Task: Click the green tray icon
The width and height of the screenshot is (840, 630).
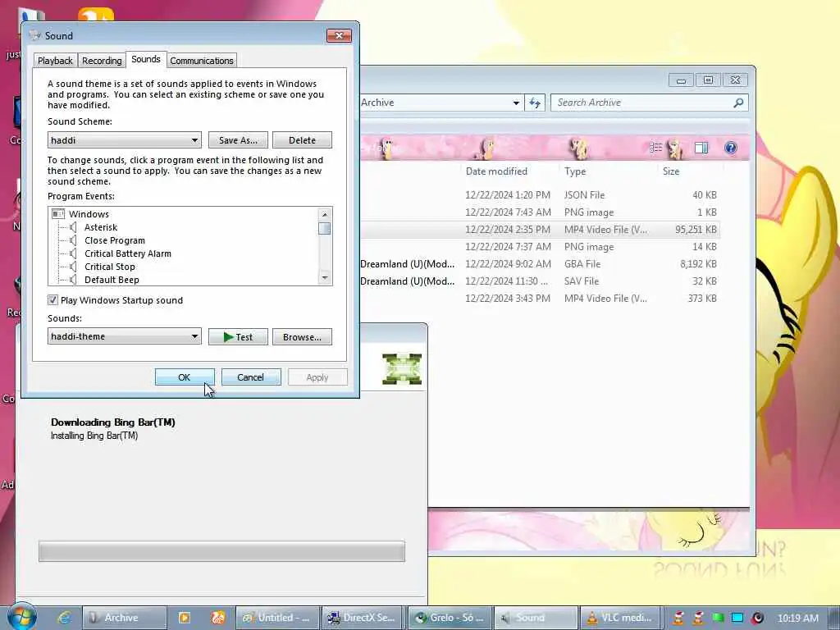Action: click(x=718, y=619)
